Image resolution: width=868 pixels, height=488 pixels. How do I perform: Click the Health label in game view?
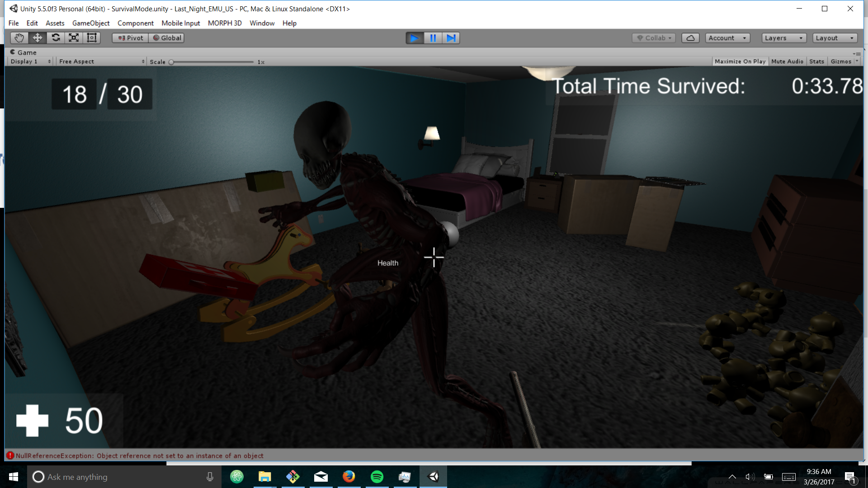click(x=388, y=263)
